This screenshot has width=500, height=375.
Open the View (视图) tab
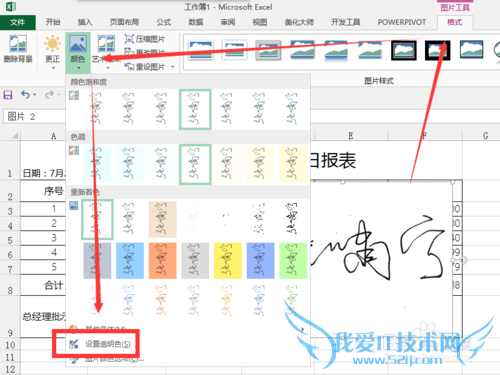point(260,22)
